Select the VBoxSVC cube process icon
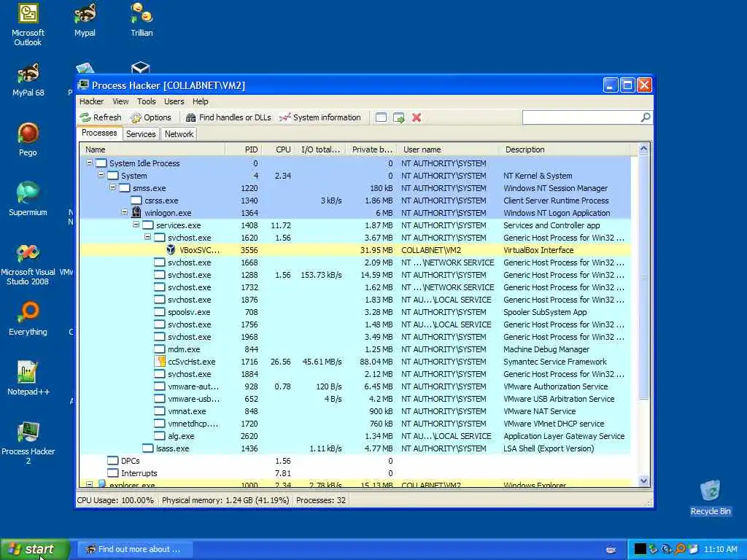Screen dimensions: 747x560 pos(171,249)
